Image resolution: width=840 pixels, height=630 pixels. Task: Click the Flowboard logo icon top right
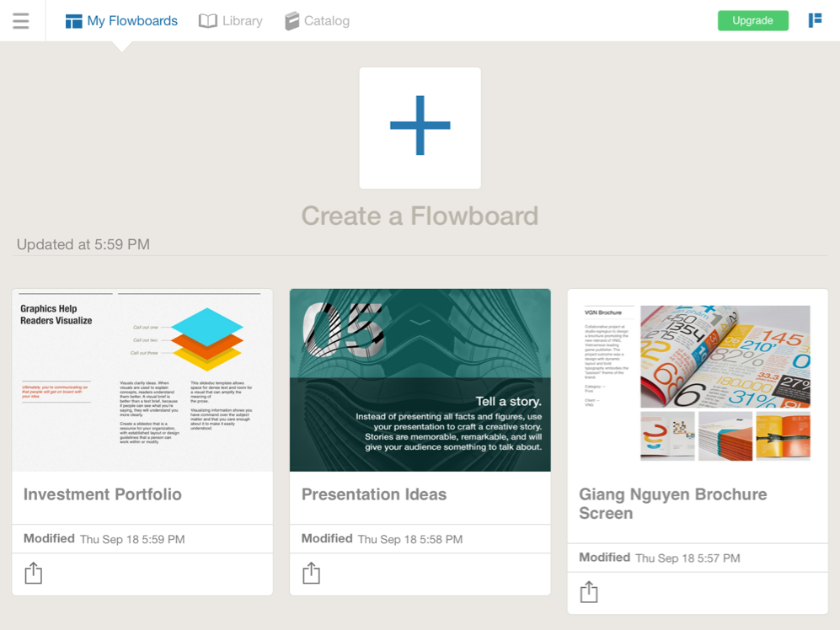point(815,20)
